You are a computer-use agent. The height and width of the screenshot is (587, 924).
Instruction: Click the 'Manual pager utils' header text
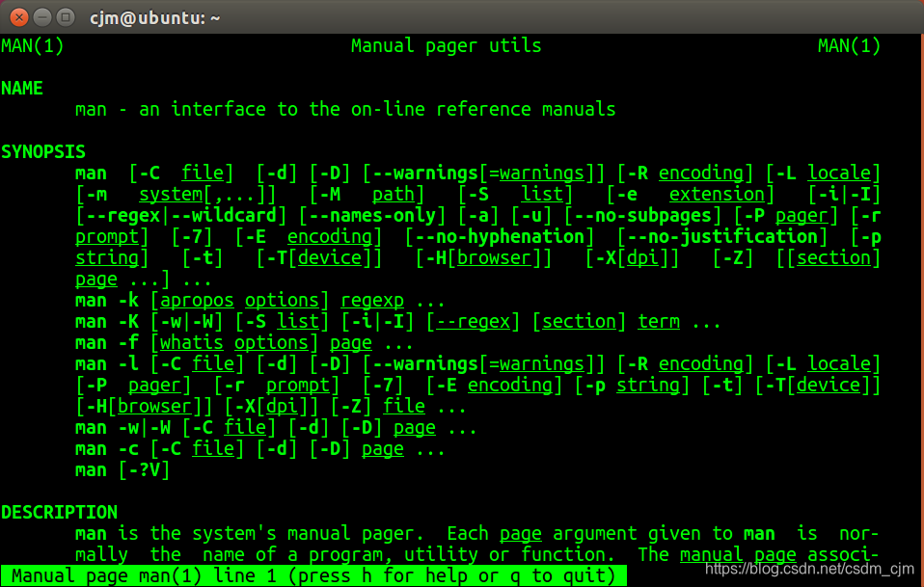(447, 46)
